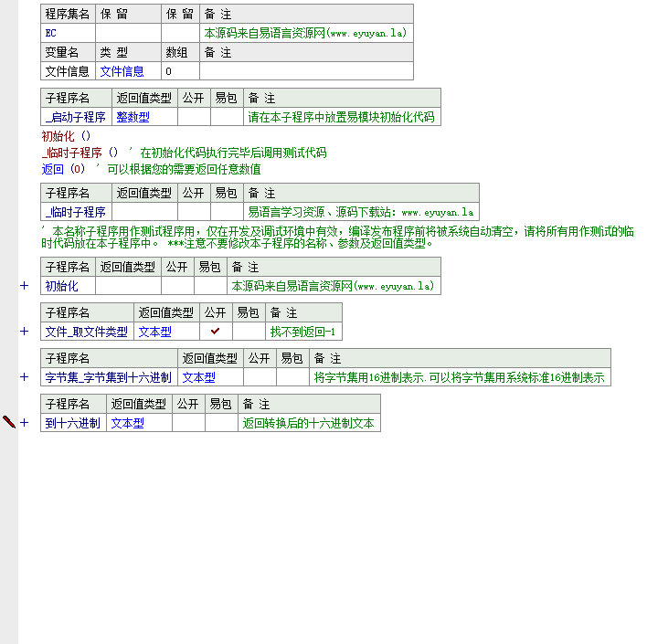The height and width of the screenshot is (644, 647).
Task: Click the remark 返回转换后的十六进制文本
Action: pyautogui.click(x=308, y=423)
